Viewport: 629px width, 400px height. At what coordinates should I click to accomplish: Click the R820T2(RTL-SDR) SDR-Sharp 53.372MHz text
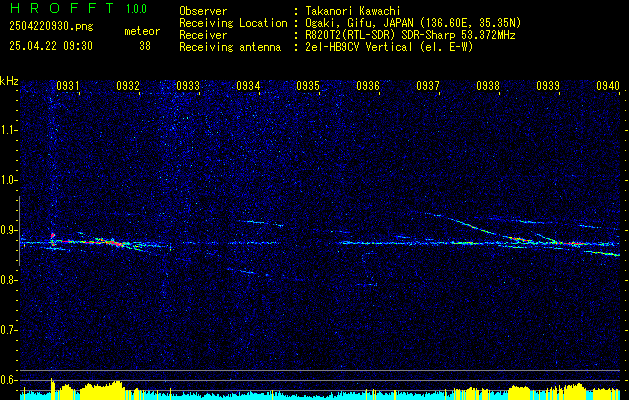point(408,35)
